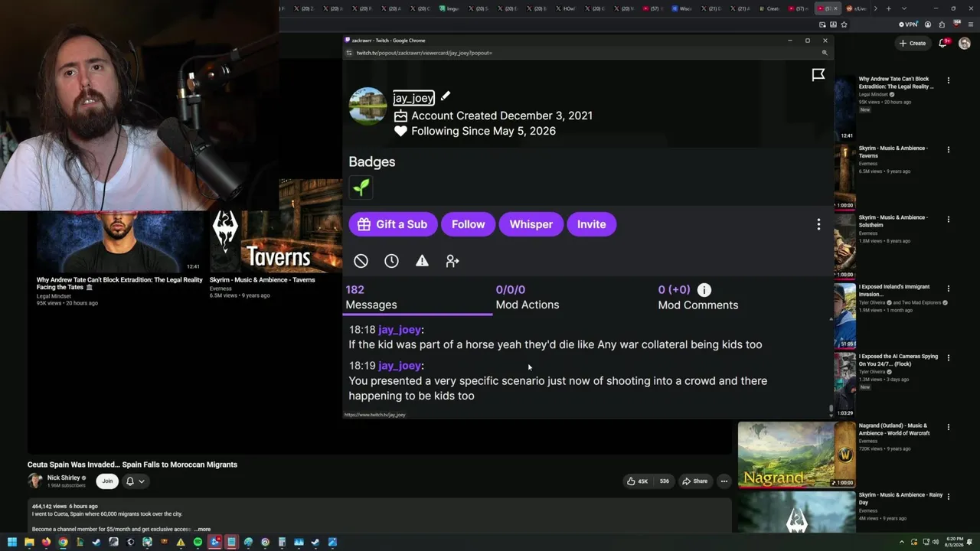The height and width of the screenshot is (551, 980).
Task: Open Google Chrome from the taskbar
Action: point(63,543)
